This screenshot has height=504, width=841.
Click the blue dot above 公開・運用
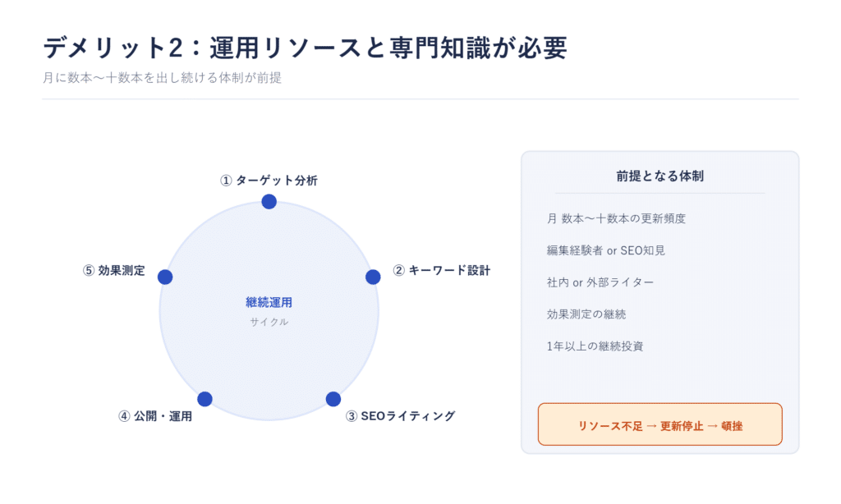click(205, 399)
